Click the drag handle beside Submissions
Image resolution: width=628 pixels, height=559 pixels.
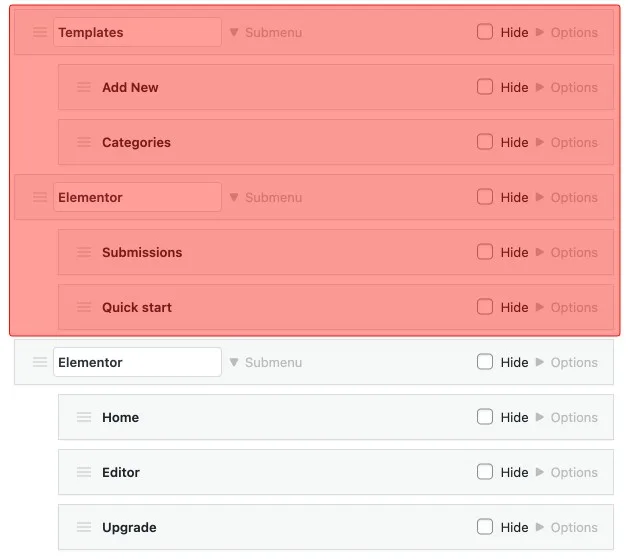tap(84, 252)
